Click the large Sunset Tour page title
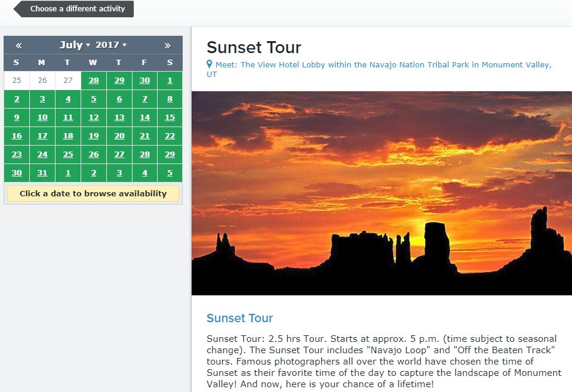 254,47
